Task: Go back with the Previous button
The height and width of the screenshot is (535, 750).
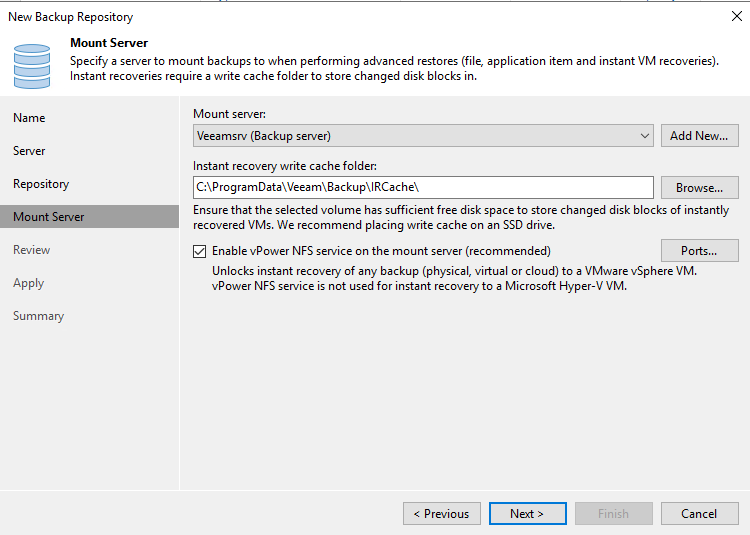Action: click(441, 514)
